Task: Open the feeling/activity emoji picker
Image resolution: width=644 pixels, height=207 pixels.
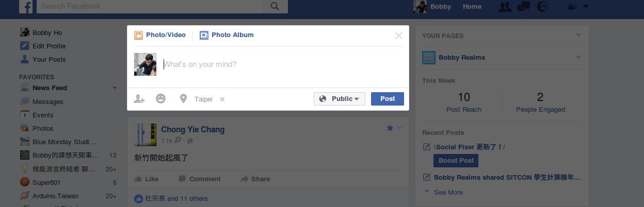Action: (160, 98)
